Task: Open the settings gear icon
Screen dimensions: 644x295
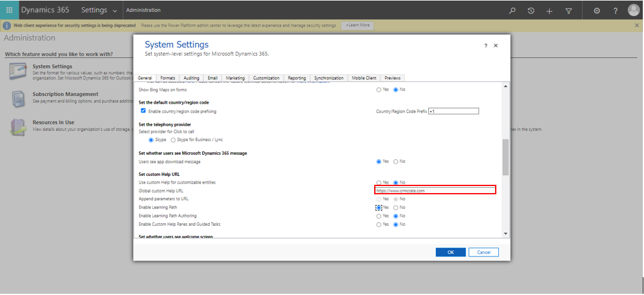Action: click(597, 11)
